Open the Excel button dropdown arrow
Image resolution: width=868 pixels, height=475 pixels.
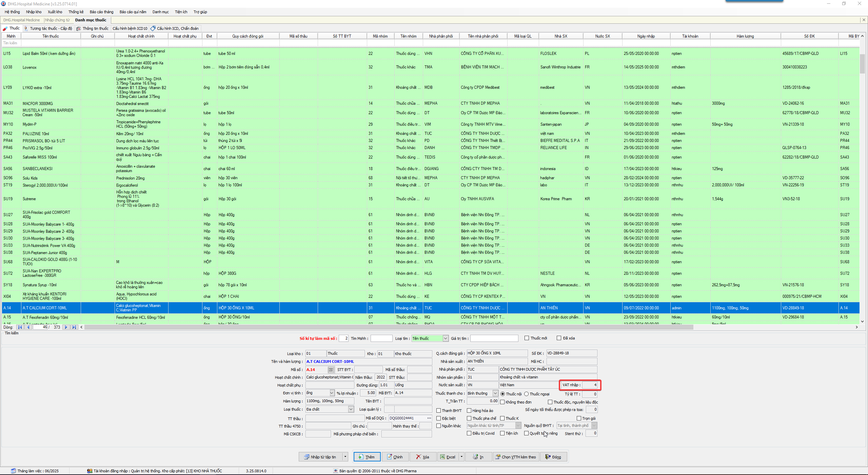click(x=461, y=457)
